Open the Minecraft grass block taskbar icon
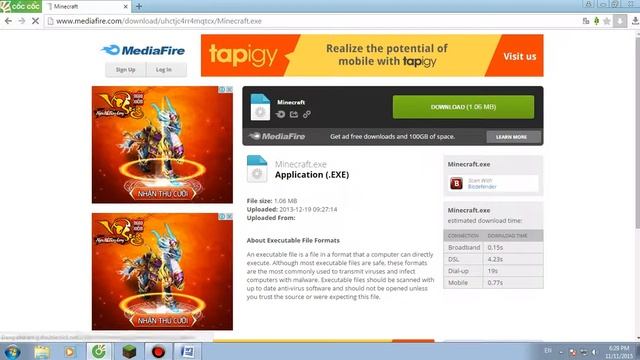The image size is (640, 360). click(129, 351)
